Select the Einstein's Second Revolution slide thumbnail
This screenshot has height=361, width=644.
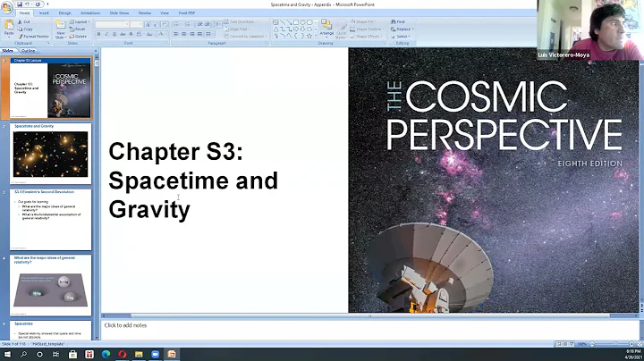click(x=50, y=220)
